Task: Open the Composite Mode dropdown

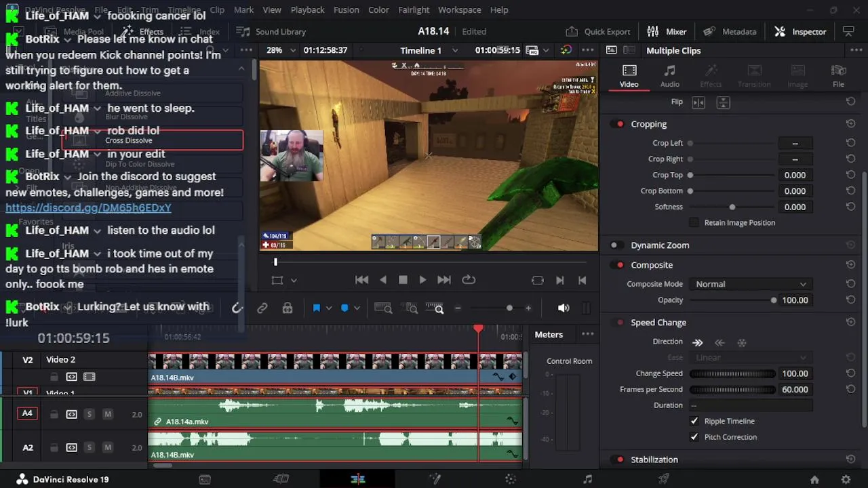Action: [x=750, y=284]
